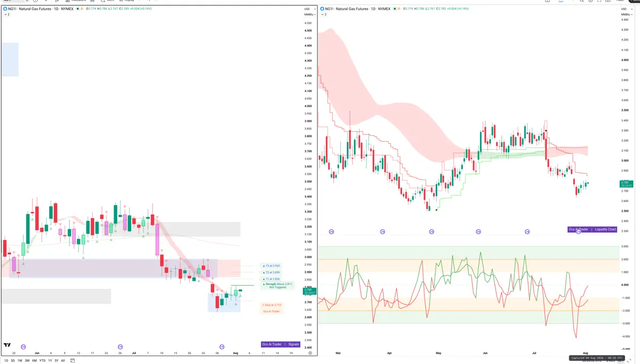Select the 1Y time range

click(50, 360)
